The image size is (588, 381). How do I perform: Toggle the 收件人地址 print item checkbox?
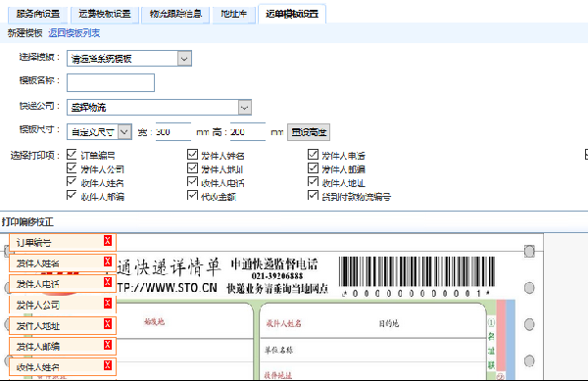[314, 182]
